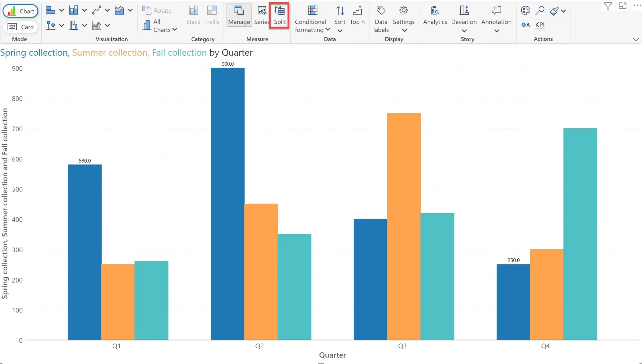The width and height of the screenshot is (642, 364).
Task: Click the blue-dot A text icon
Action: 525,25
